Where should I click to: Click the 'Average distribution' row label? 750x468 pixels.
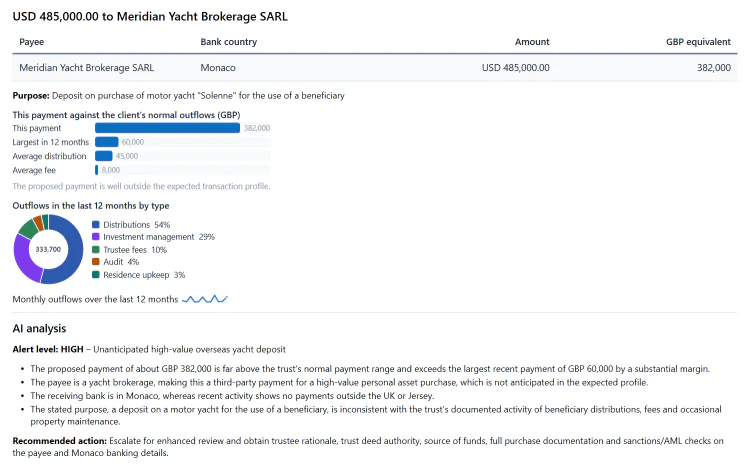point(49,156)
